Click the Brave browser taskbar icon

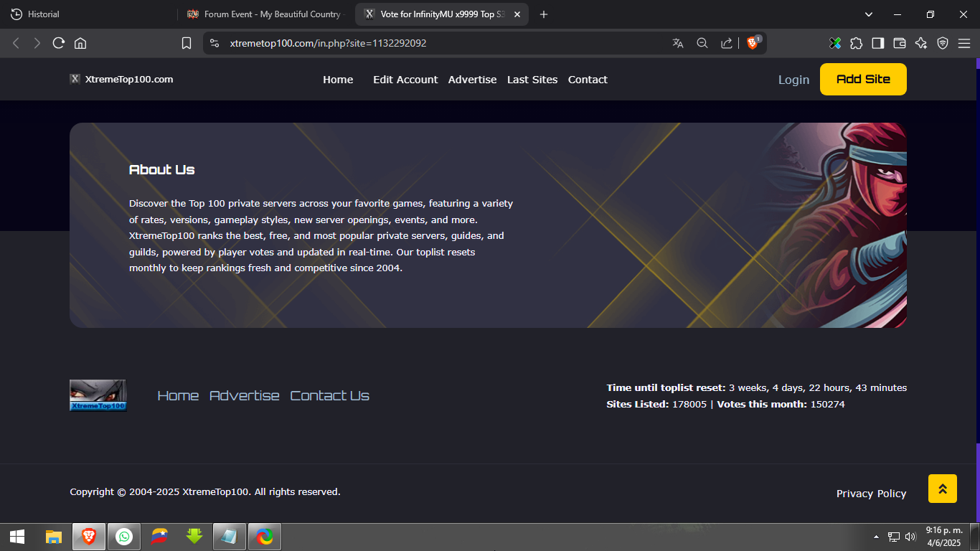(x=89, y=537)
